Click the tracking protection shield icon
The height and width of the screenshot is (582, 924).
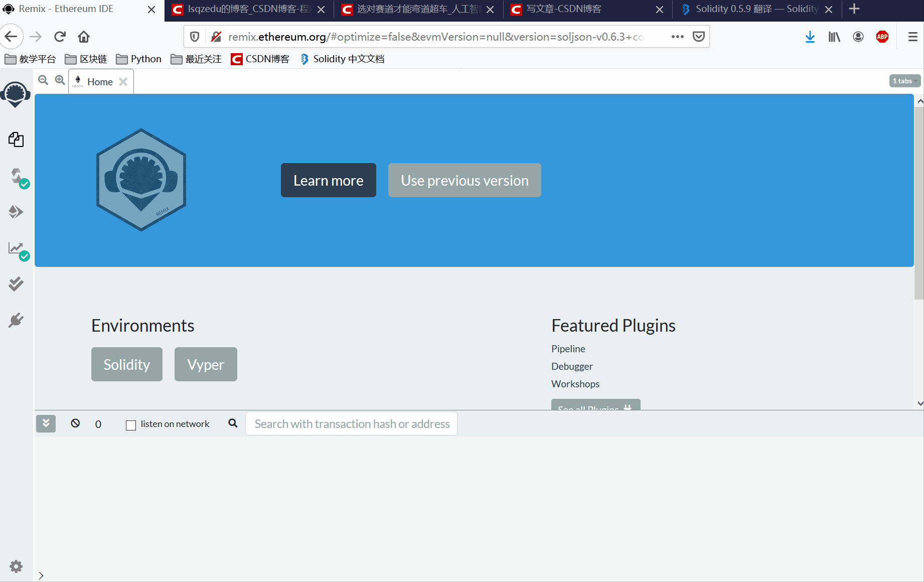pyautogui.click(x=195, y=37)
